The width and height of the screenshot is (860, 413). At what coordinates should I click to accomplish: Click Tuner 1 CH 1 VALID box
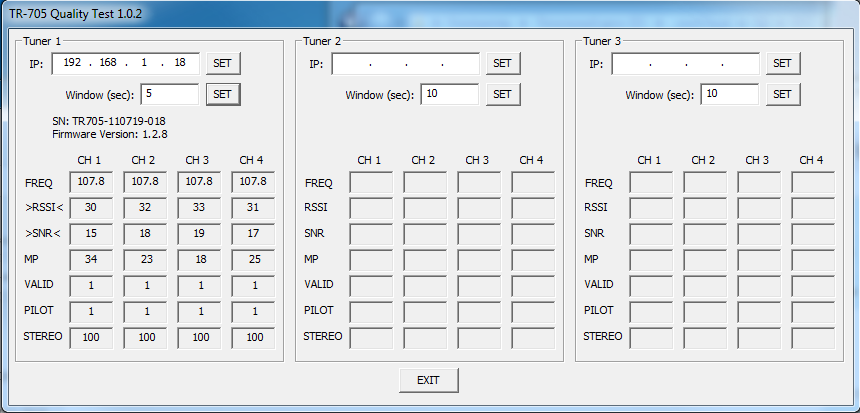(91, 286)
